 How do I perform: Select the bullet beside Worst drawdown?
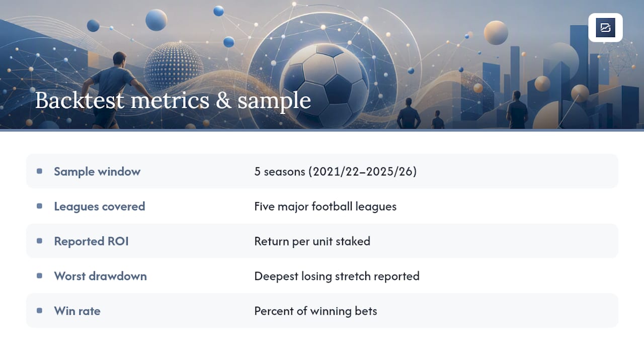[x=40, y=276]
